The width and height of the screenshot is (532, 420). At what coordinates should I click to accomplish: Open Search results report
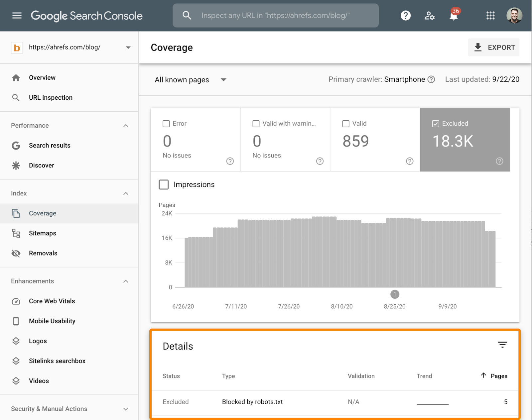[69, 146]
